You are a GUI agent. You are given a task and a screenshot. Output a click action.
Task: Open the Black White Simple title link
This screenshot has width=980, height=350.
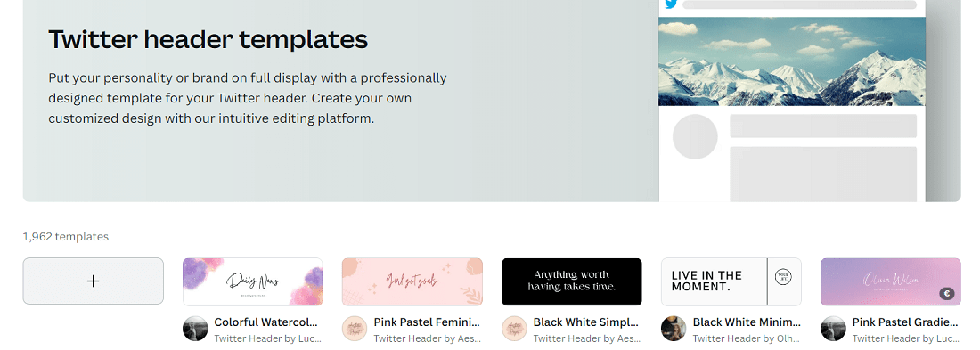[586, 322]
